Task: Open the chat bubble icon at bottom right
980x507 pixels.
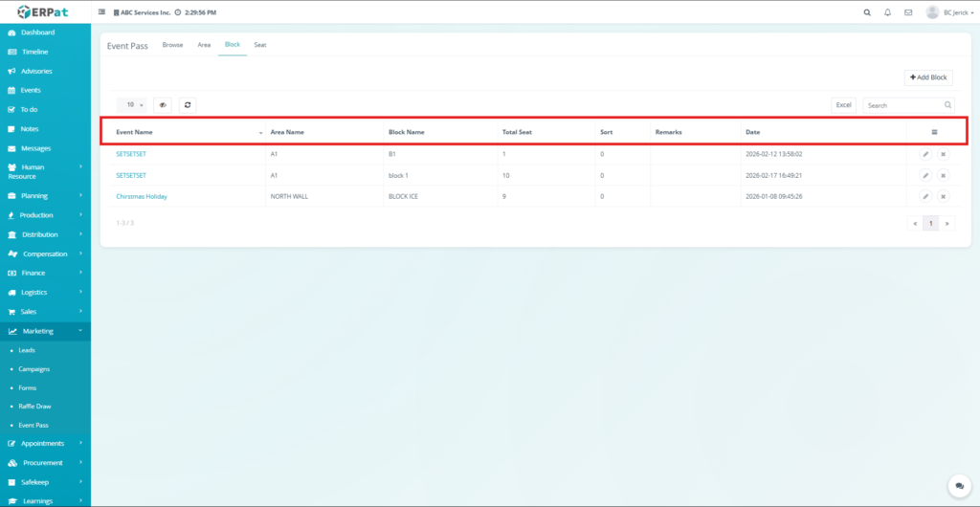Action: 957,486
